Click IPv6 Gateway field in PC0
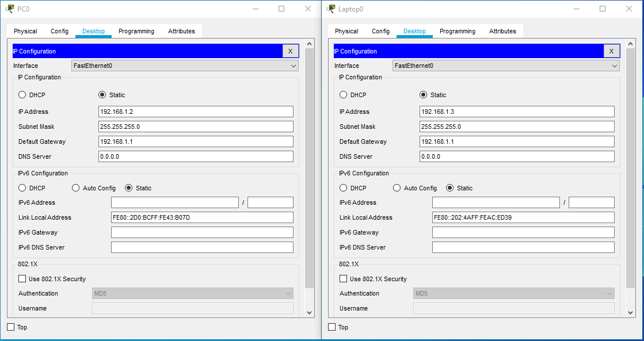This screenshot has height=341, width=644. tap(202, 232)
